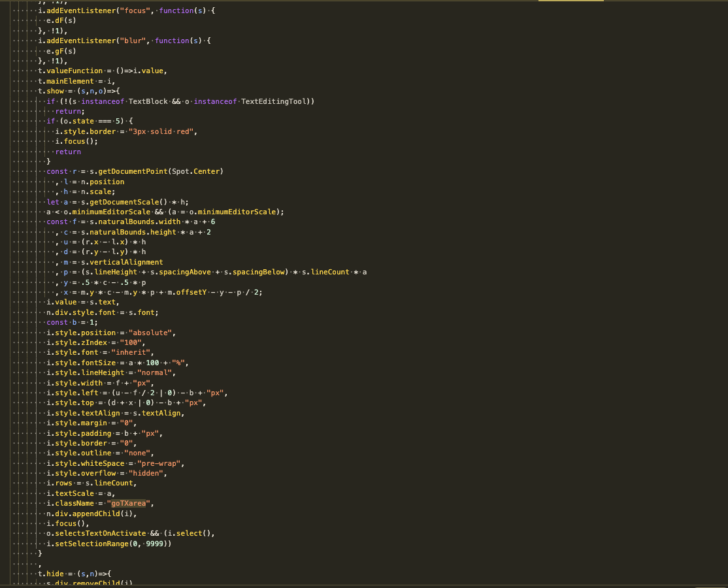Click i.style.padding property
Viewport: 728px width, 588px height.
pos(79,433)
